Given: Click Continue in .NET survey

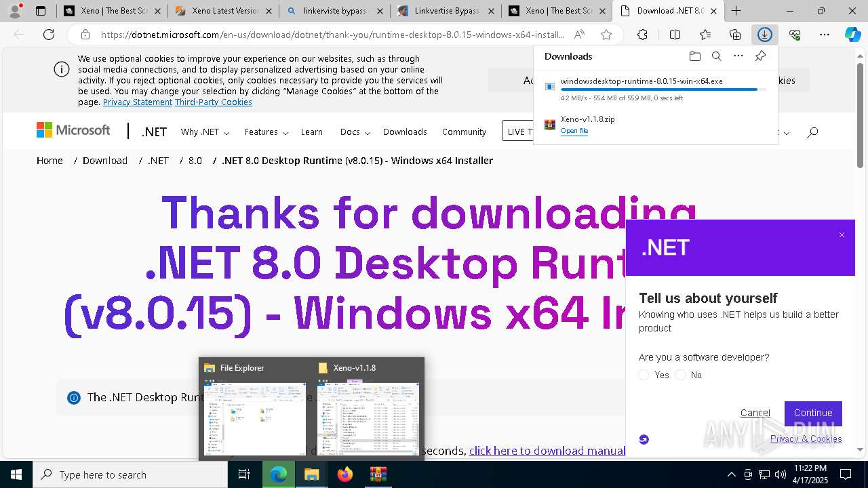Looking at the screenshot, I should click(813, 413).
